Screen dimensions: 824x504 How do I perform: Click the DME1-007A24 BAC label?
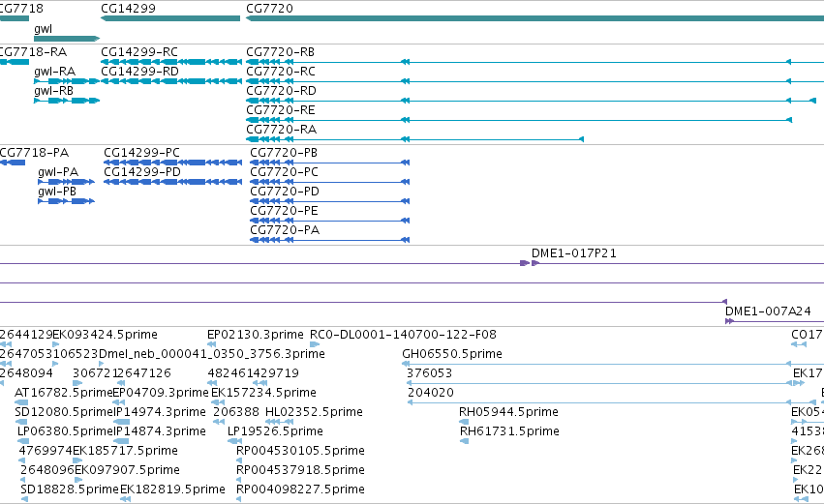tap(768, 311)
